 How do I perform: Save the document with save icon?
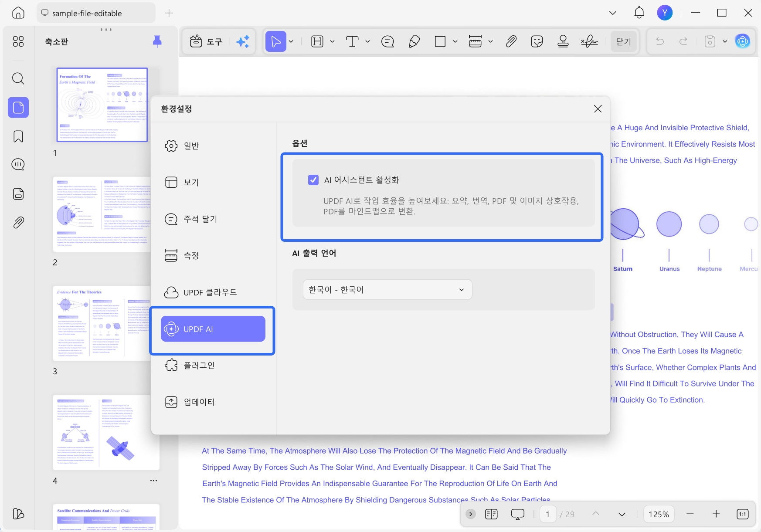[710, 41]
